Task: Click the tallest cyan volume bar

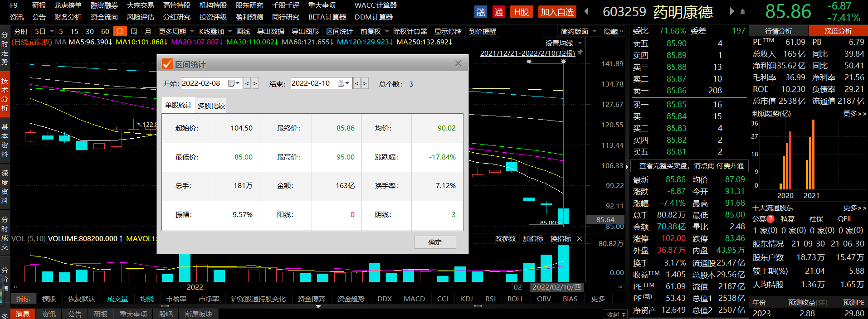Action: pos(563,263)
